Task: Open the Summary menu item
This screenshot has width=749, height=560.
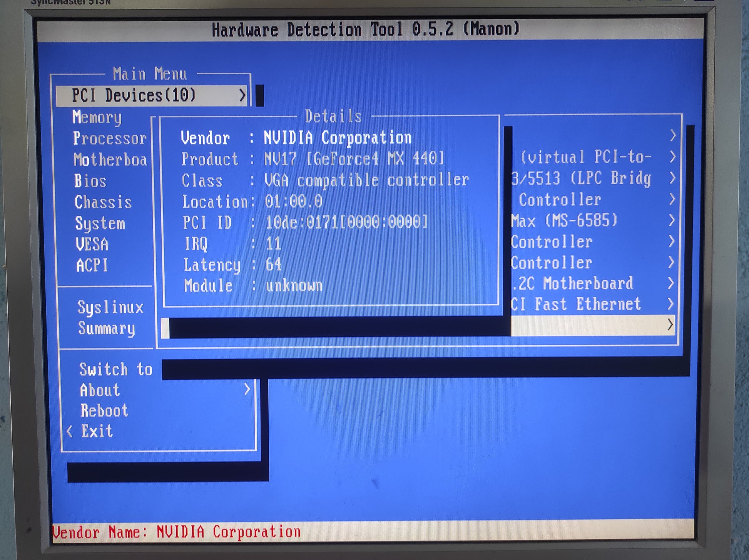Action: tap(106, 328)
